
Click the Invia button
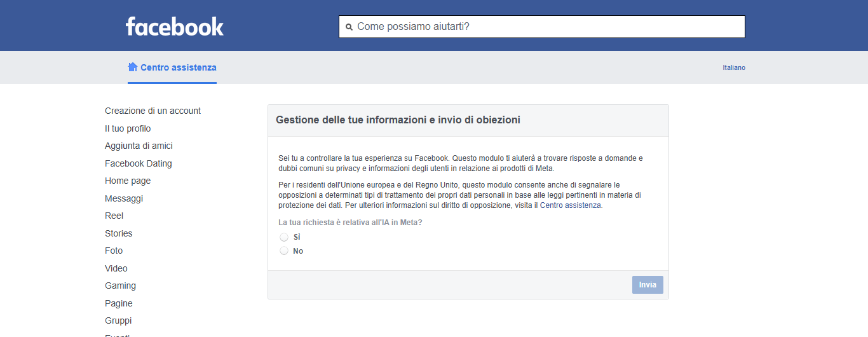648,285
